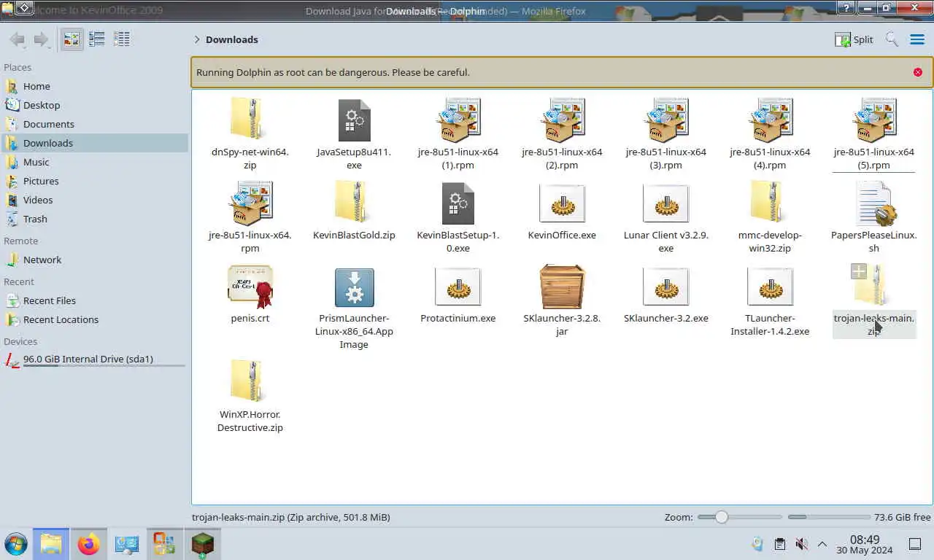Open the 96.0 GiB Internal Drive
This screenshot has width=934, height=560.
pyautogui.click(x=94, y=359)
